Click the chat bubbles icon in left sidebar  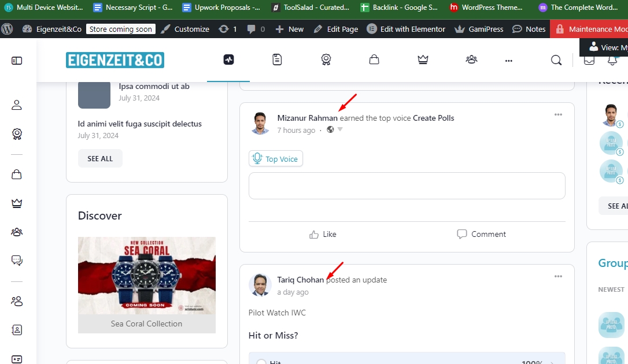coord(17,261)
